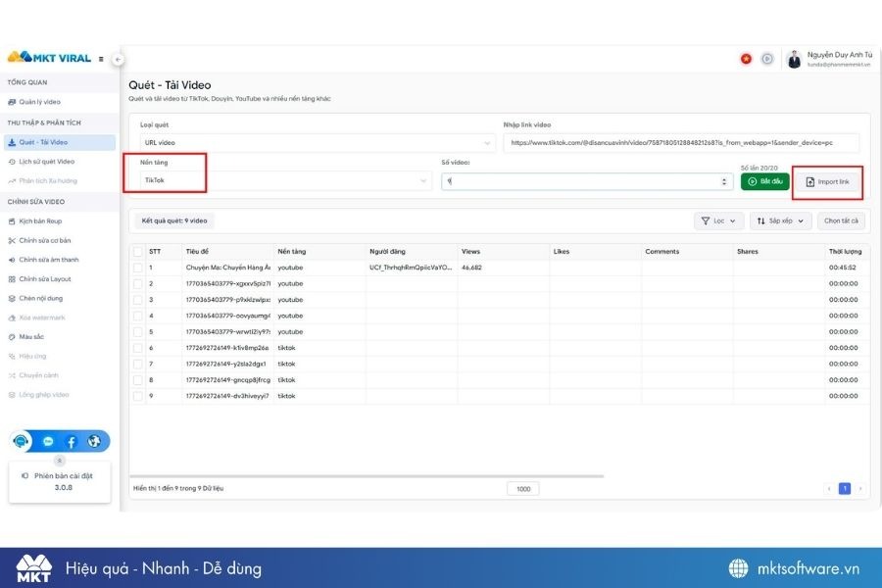Open the Loại quét URL video dropdown
This screenshot has height=588, width=882.
315,143
